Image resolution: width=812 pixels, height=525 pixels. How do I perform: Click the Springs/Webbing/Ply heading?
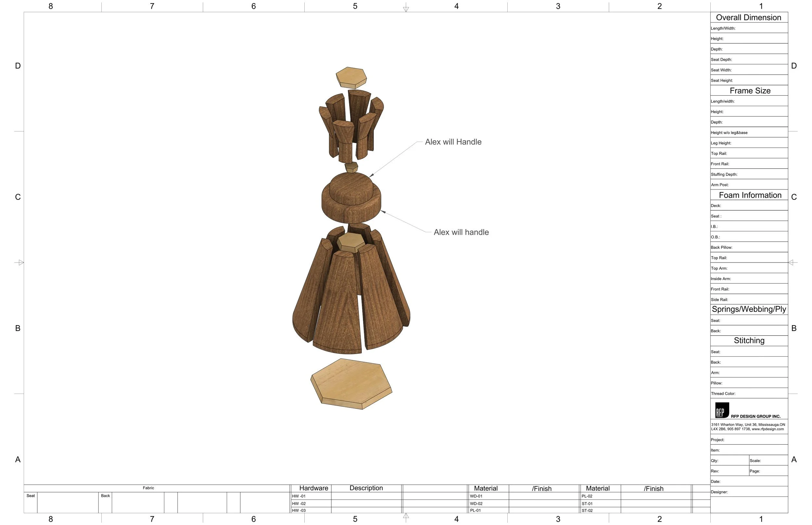point(749,309)
